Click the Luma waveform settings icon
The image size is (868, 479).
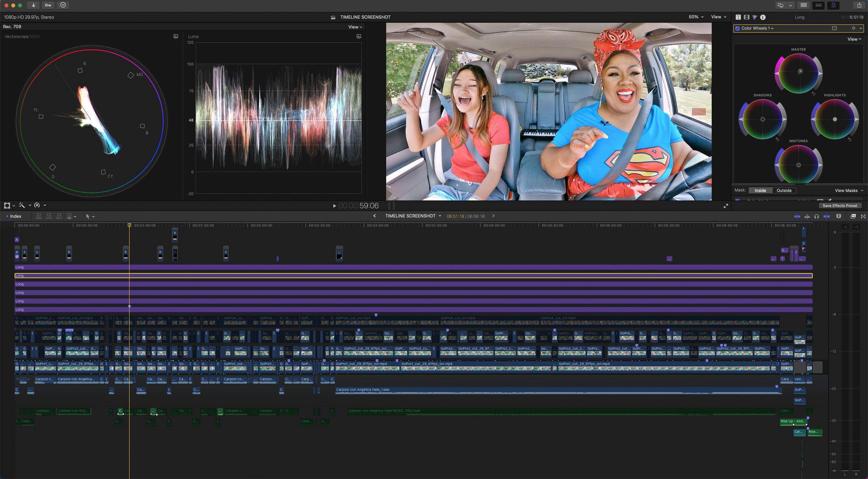coord(359,36)
